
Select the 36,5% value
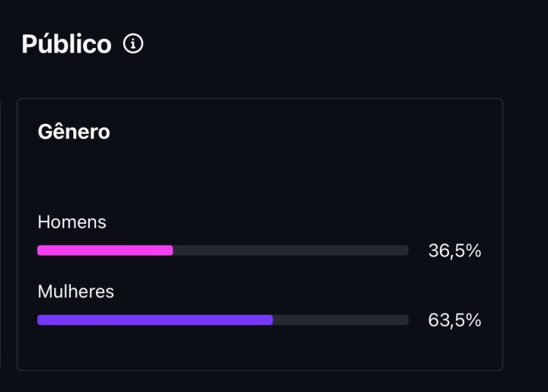pyautogui.click(x=454, y=250)
